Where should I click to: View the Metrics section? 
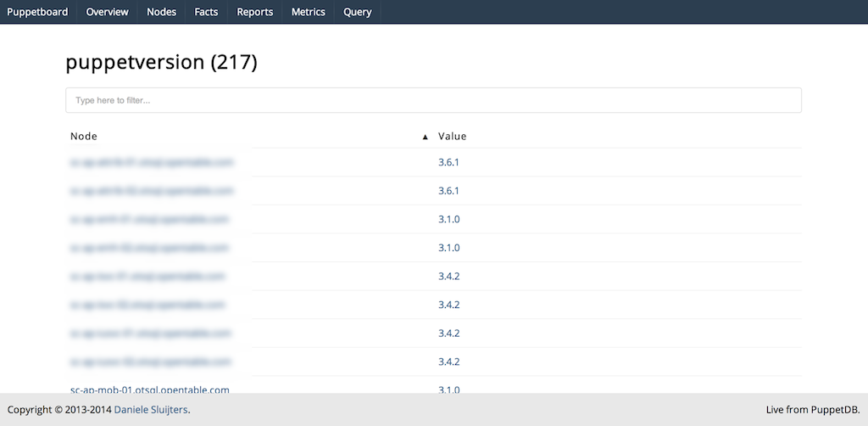point(308,12)
